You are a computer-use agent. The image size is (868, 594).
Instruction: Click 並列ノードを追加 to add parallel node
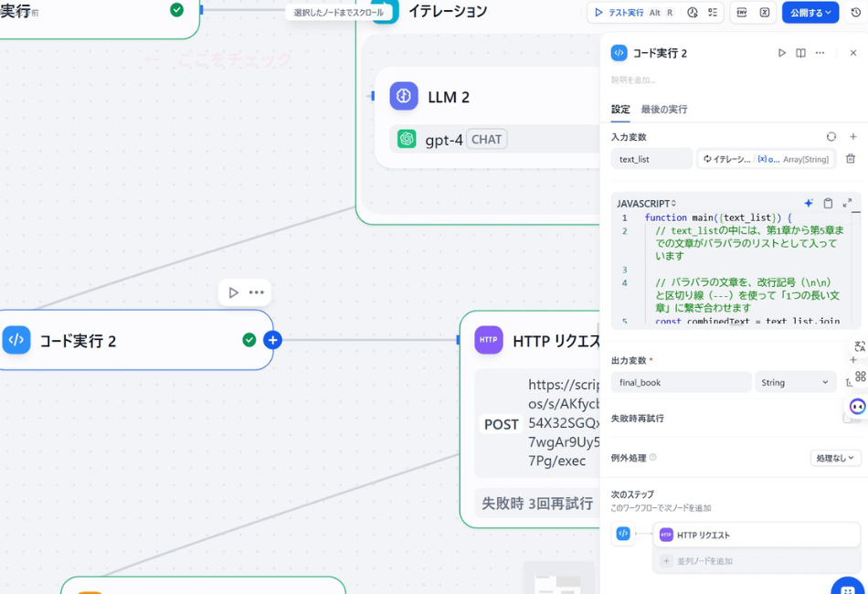[x=704, y=561]
